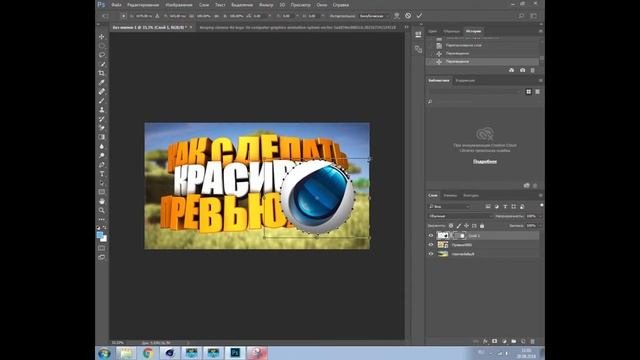The width and height of the screenshot is (640, 360).
Task: Toggle lock transparent pixels
Action: pyautogui.click(x=451, y=226)
